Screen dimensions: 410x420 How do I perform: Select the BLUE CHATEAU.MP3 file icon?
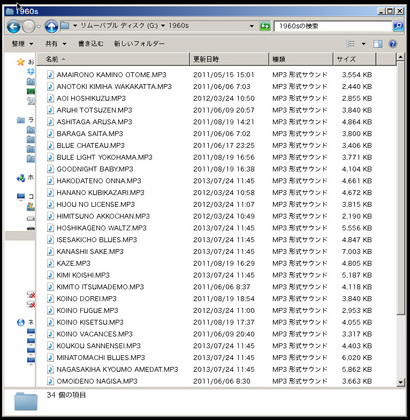click(50, 146)
